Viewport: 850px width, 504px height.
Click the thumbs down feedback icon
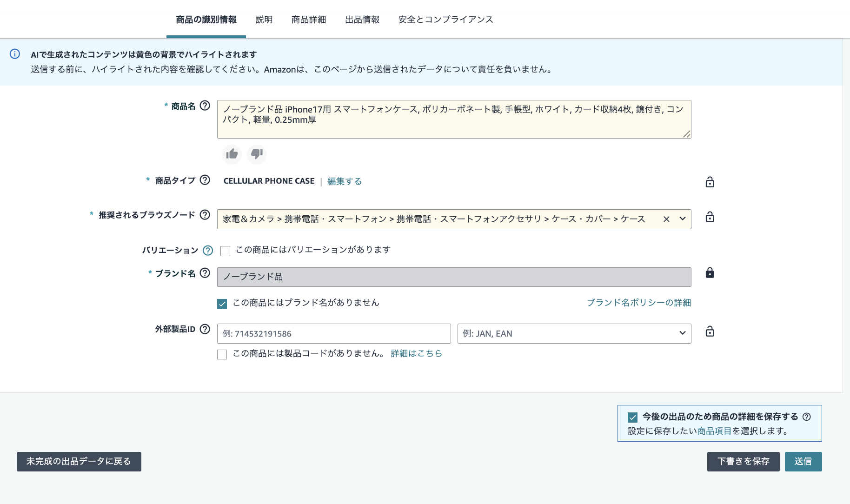point(257,154)
